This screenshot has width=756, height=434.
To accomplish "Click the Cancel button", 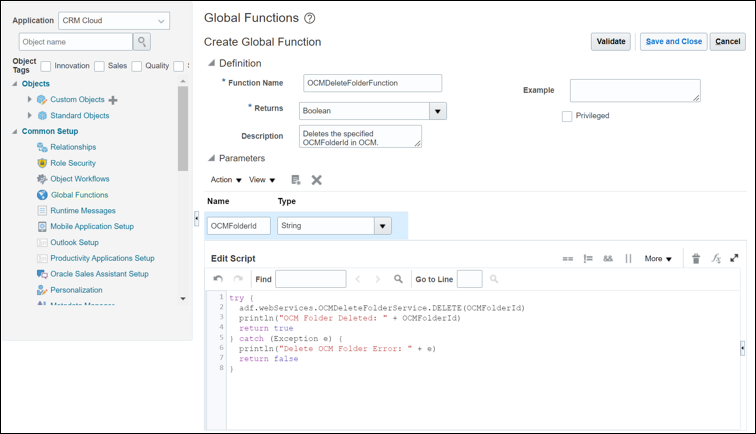I will [728, 41].
